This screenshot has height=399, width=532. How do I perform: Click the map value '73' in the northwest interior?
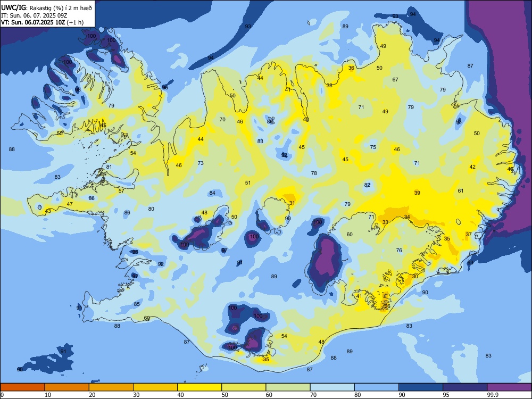[x=201, y=163]
